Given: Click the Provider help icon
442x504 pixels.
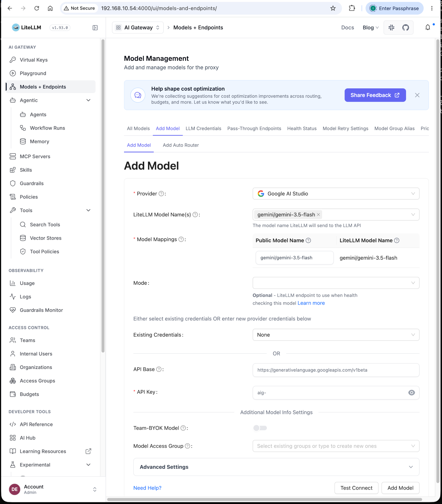Looking at the screenshot, I should point(161,194).
